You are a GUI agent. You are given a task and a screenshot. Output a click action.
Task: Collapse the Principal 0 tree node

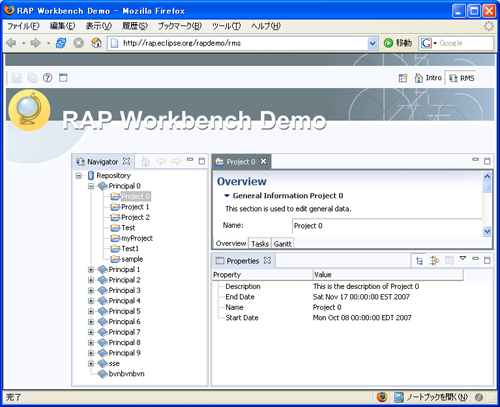tap(91, 186)
